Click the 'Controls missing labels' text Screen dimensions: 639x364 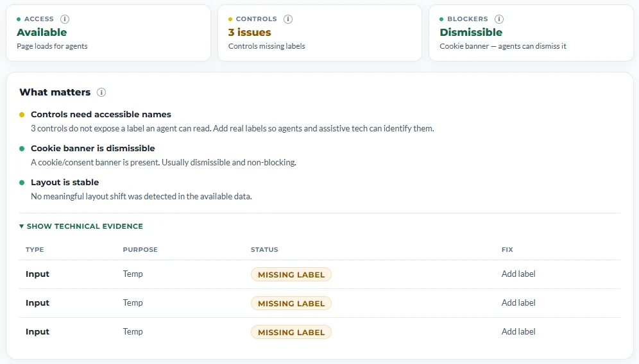click(x=266, y=46)
